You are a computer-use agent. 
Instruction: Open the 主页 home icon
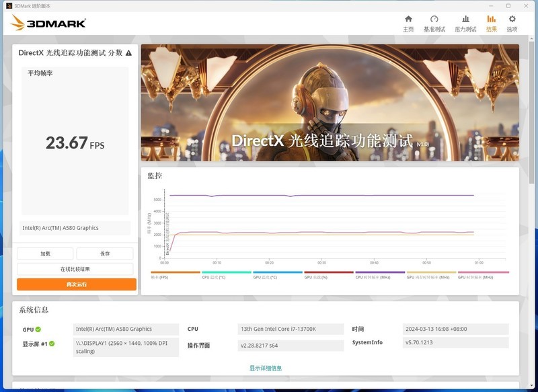[x=408, y=19]
